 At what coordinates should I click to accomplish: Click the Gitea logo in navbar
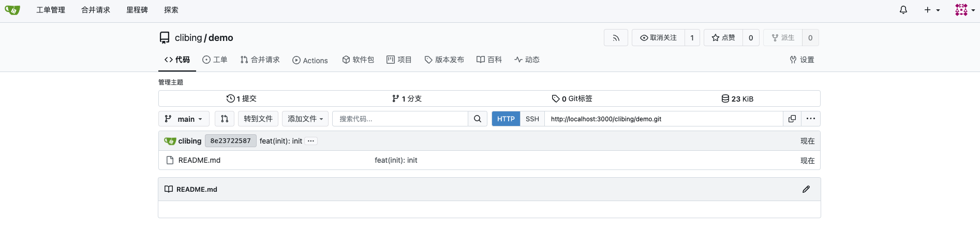[x=12, y=10]
